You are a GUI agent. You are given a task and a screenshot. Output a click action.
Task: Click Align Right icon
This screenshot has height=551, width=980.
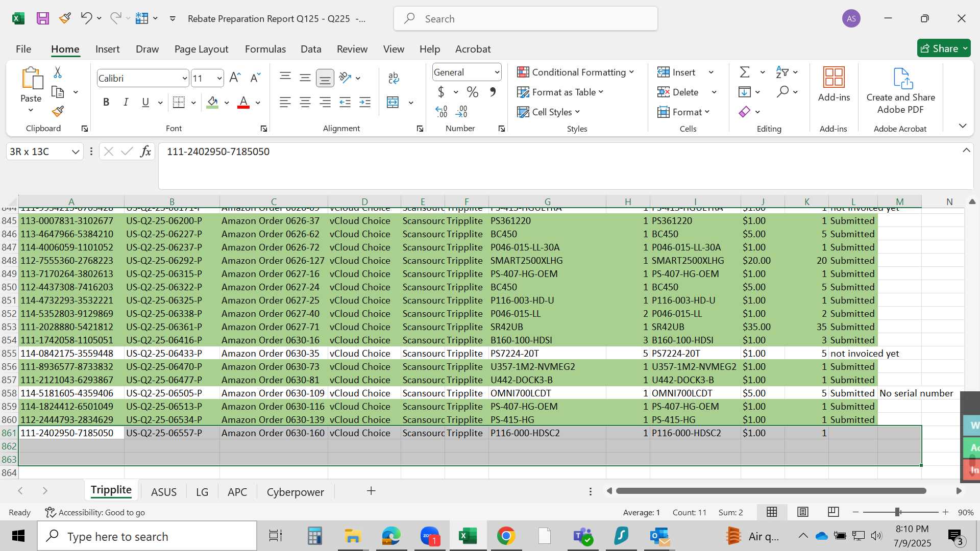[325, 103]
